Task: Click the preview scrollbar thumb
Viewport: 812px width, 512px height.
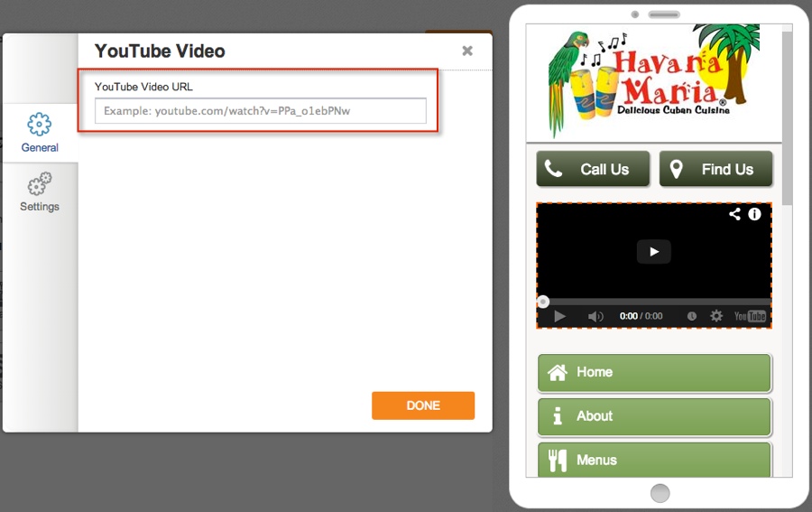Action: click(x=787, y=118)
